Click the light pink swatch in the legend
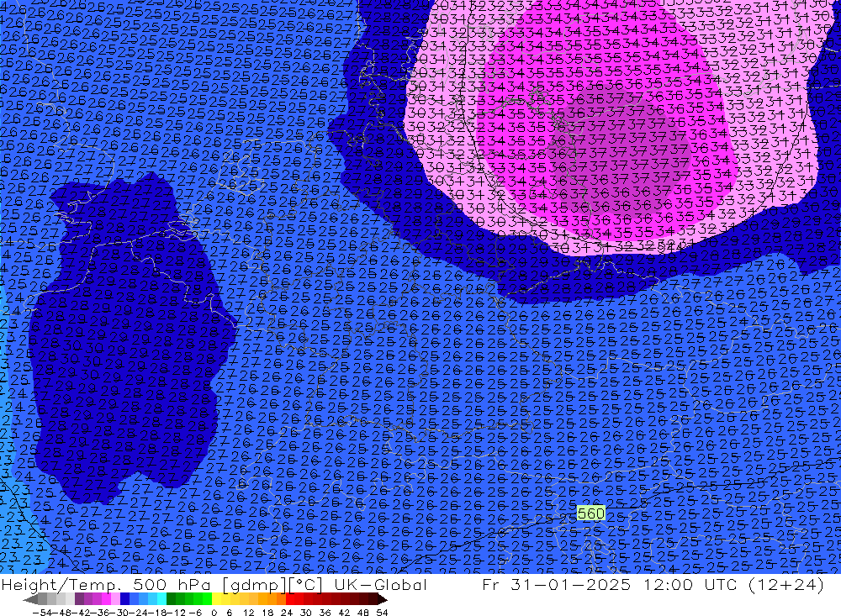The height and width of the screenshot is (616, 841). pyautogui.click(x=115, y=599)
